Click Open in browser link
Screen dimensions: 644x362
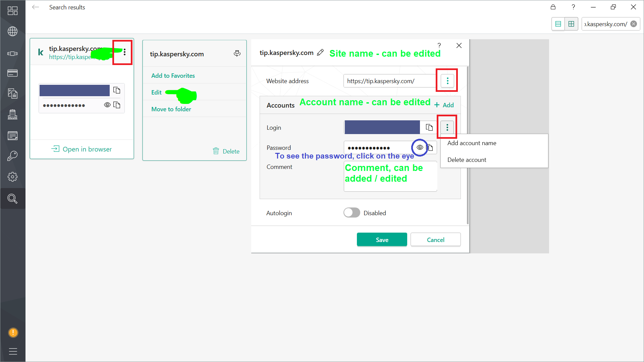(82, 149)
